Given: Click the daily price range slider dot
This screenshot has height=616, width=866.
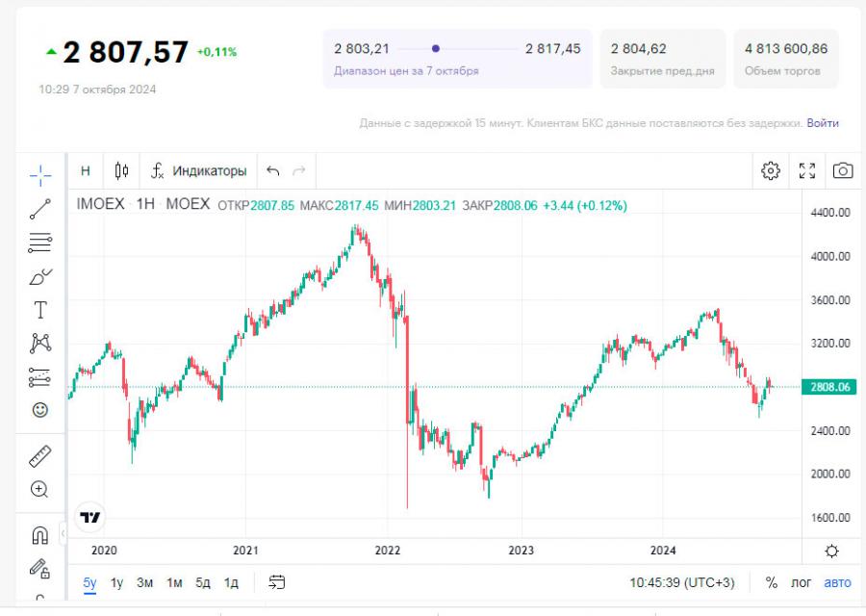Looking at the screenshot, I should tap(436, 48).
